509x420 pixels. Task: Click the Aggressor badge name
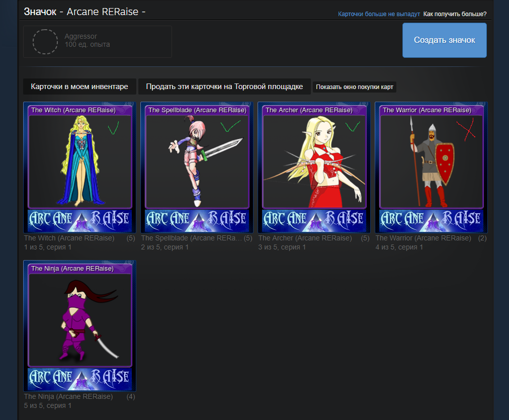click(x=80, y=36)
